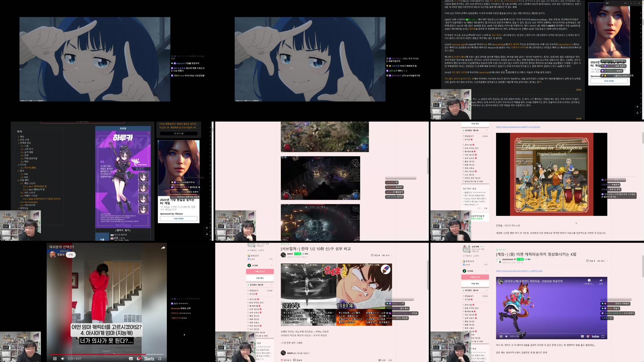The height and width of the screenshot is (362, 644).
Task: Click PLAY GAME on ad beside 하루카 profile
Action: pyautogui.click(x=179, y=219)
